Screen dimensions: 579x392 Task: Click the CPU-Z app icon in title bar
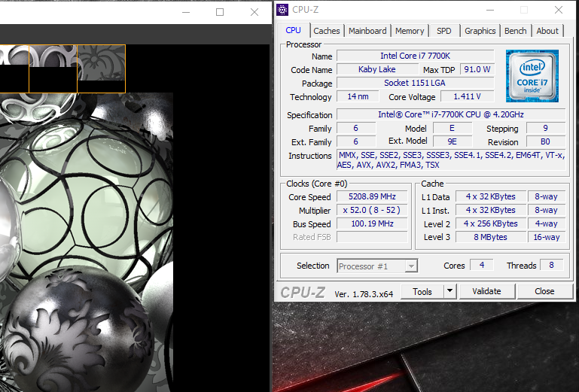pos(282,10)
